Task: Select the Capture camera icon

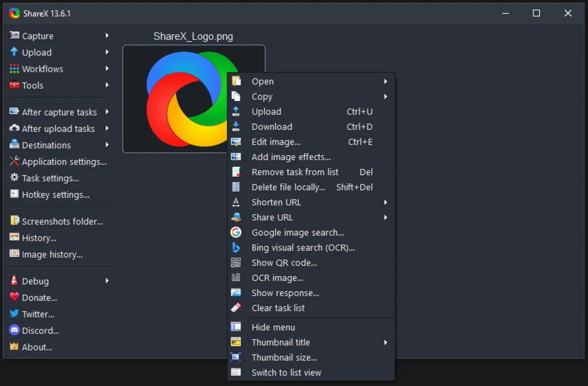Action: (14, 36)
